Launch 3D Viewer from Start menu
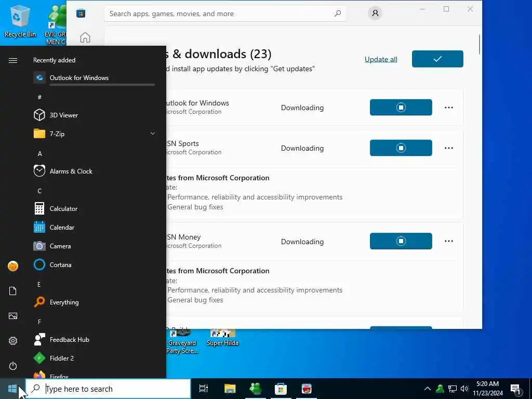This screenshot has height=399, width=532. [x=94, y=115]
